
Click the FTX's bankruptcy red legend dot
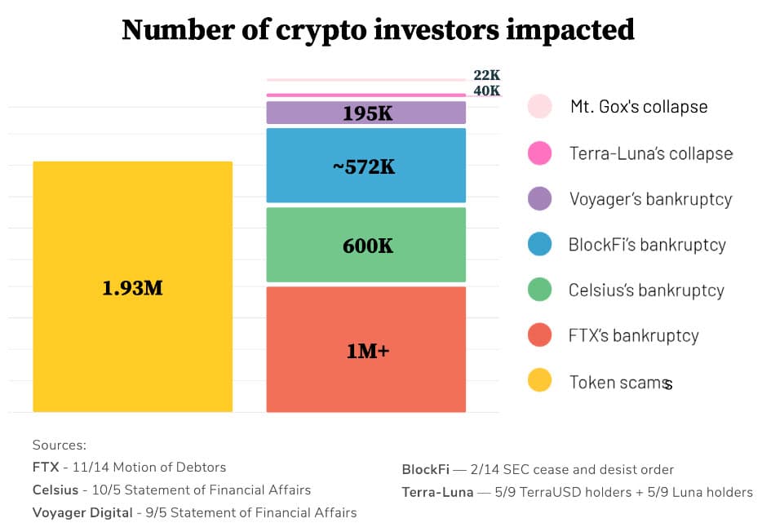click(539, 335)
